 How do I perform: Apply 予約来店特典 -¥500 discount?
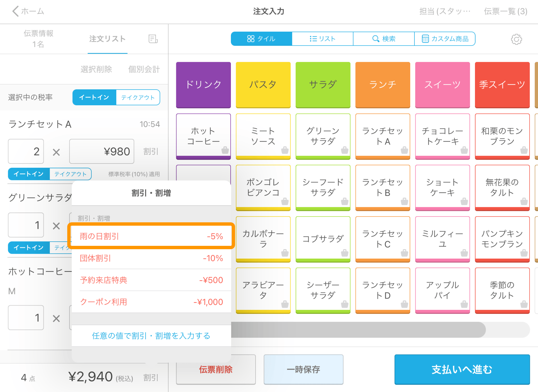pyautogui.click(x=151, y=280)
